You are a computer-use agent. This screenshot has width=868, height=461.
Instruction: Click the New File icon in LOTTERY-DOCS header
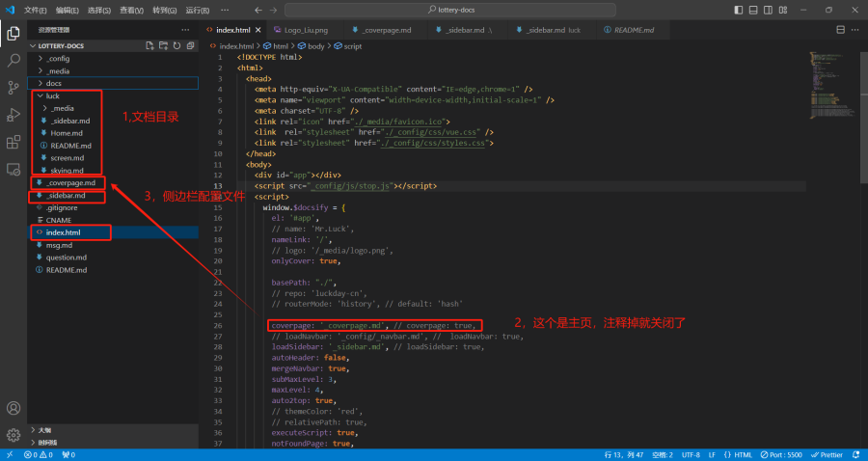point(149,46)
